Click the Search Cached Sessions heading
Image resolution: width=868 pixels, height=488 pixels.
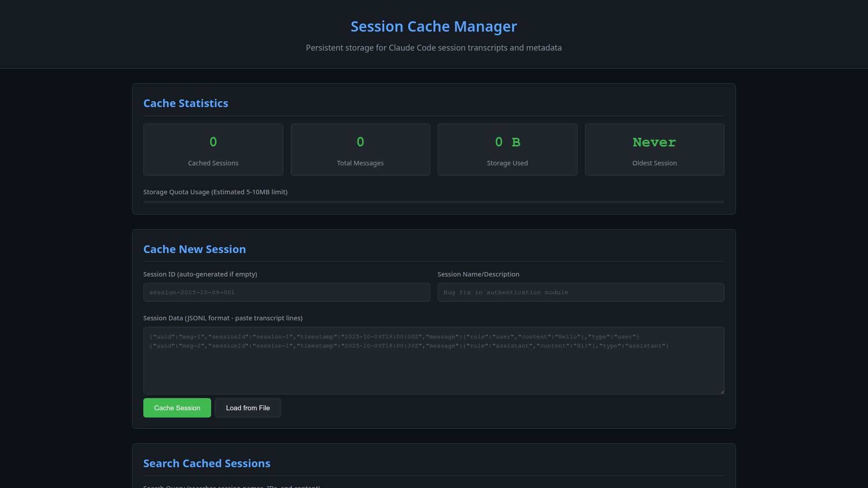pyautogui.click(x=207, y=464)
